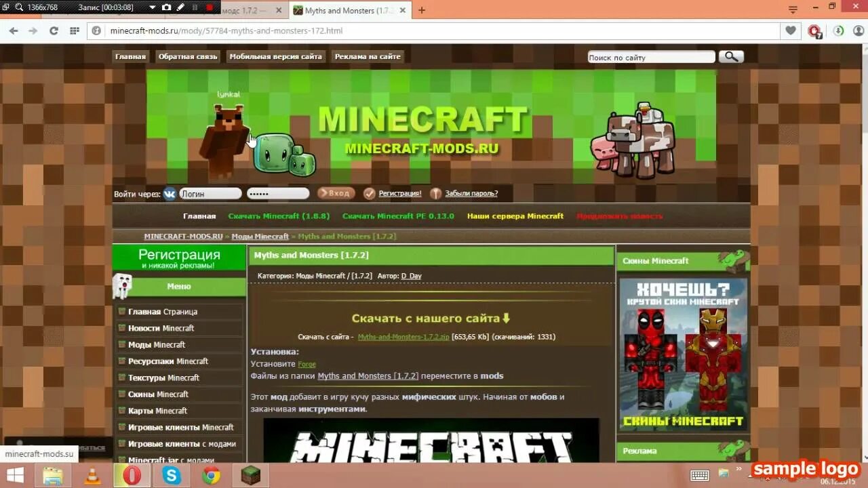Image resolution: width=868 pixels, height=488 pixels.
Task: Click Забыли пароль? link
Action: pos(471,194)
